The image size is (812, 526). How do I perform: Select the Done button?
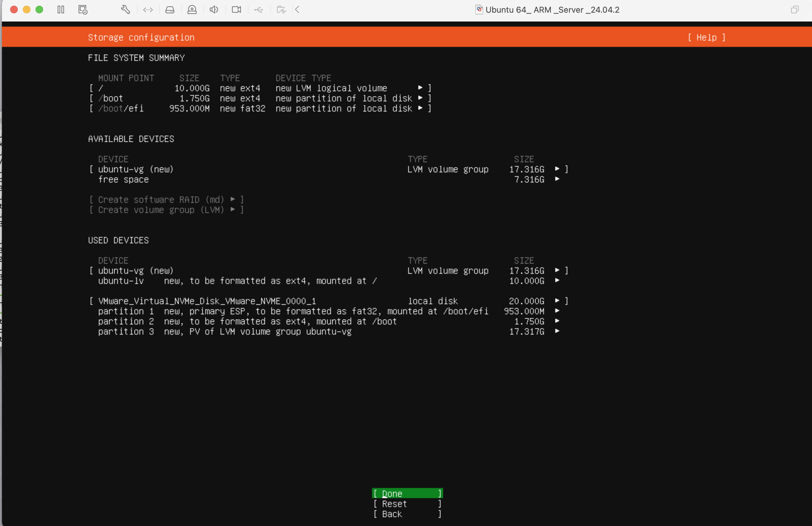(x=407, y=493)
